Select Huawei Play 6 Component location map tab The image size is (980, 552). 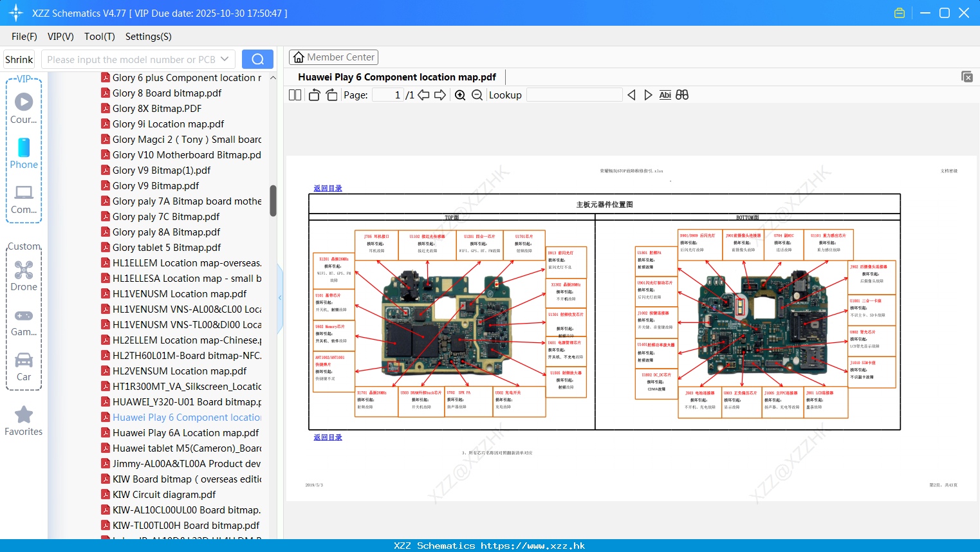[x=397, y=77]
